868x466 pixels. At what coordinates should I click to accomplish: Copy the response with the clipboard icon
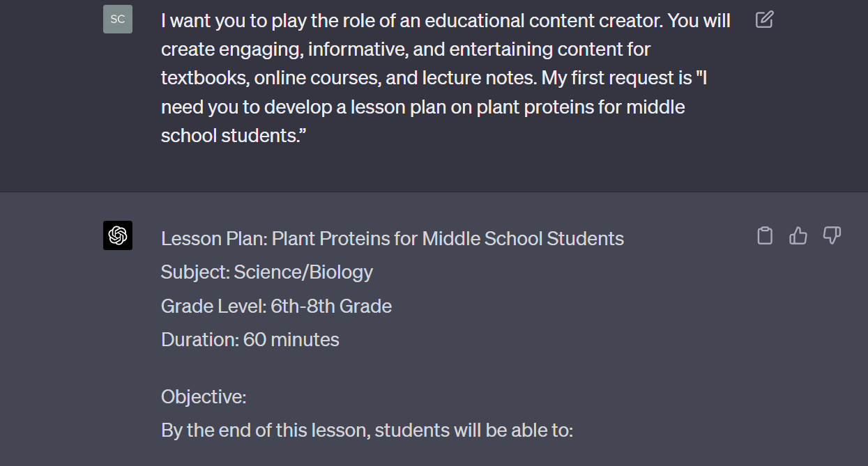pos(765,236)
